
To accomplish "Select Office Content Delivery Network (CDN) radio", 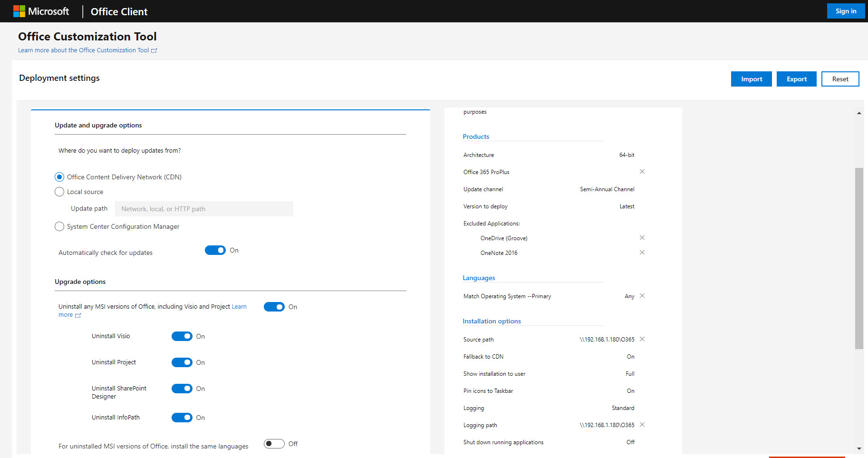I will coord(59,177).
